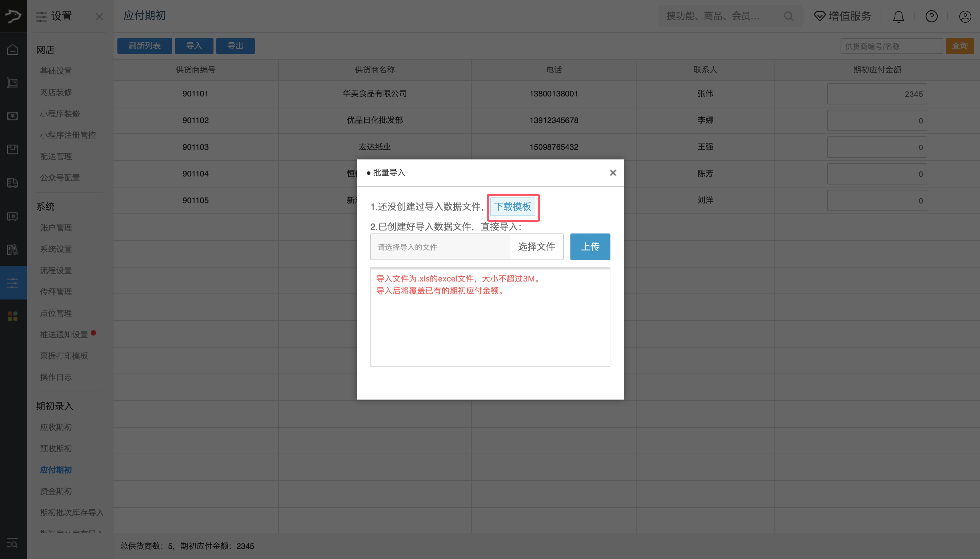Click the 选择文件 file picker button
The height and width of the screenshot is (559, 980).
point(536,246)
